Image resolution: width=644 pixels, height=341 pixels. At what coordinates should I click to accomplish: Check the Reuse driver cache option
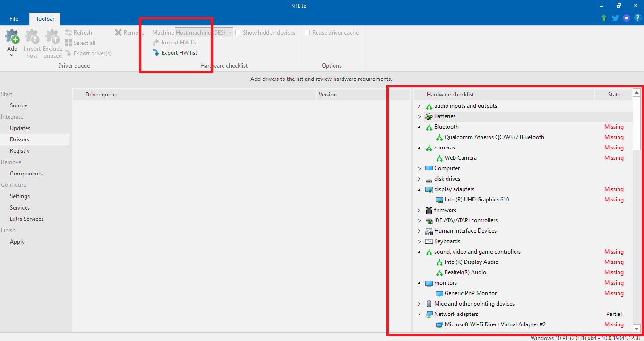coord(307,32)
